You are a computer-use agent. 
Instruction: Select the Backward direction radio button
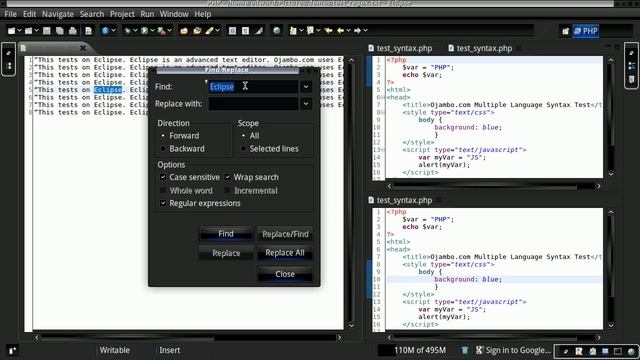click(163, 149)
